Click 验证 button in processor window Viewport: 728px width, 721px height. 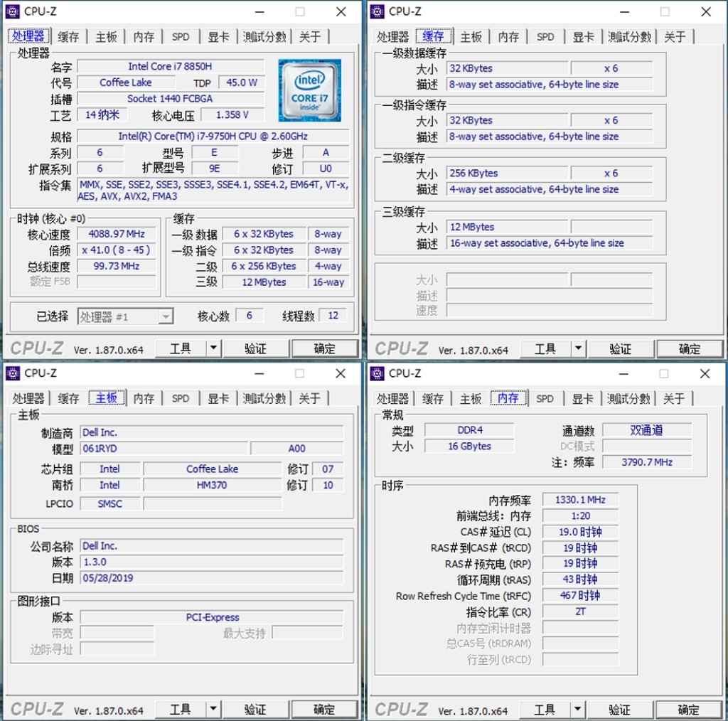(x=256, y=348)
